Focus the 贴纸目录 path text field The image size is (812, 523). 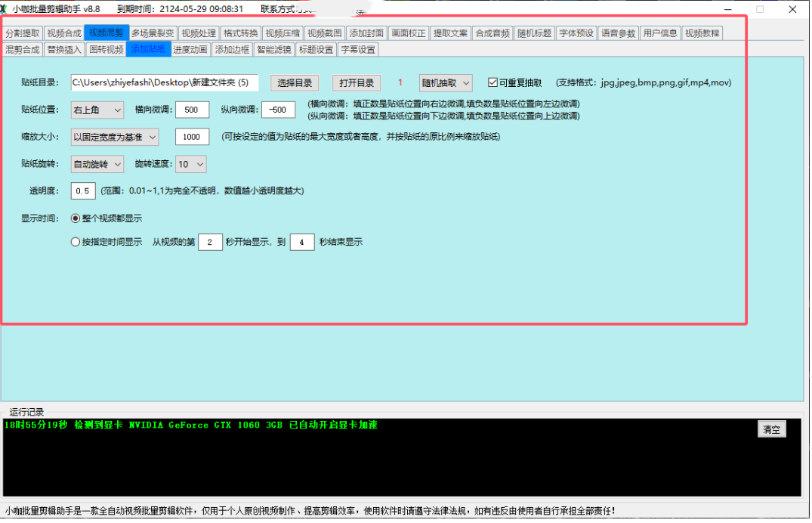[164, 82]
